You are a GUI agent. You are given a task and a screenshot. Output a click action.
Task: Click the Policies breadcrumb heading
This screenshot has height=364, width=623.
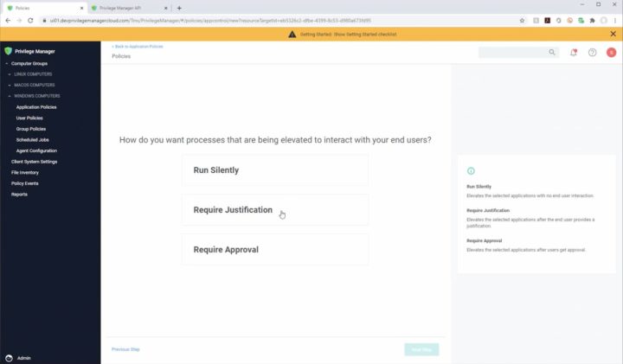tap(121, 56)
